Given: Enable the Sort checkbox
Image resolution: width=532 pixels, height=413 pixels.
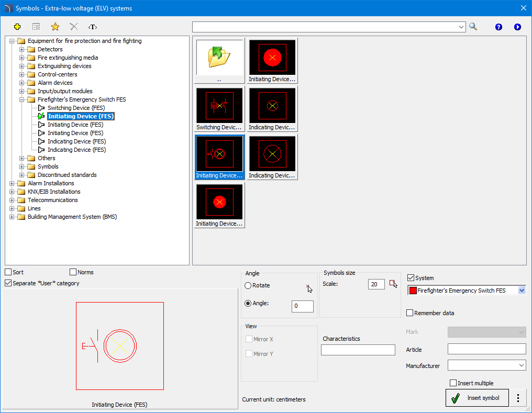Looking at the screenshot, I should click(8, 272).
